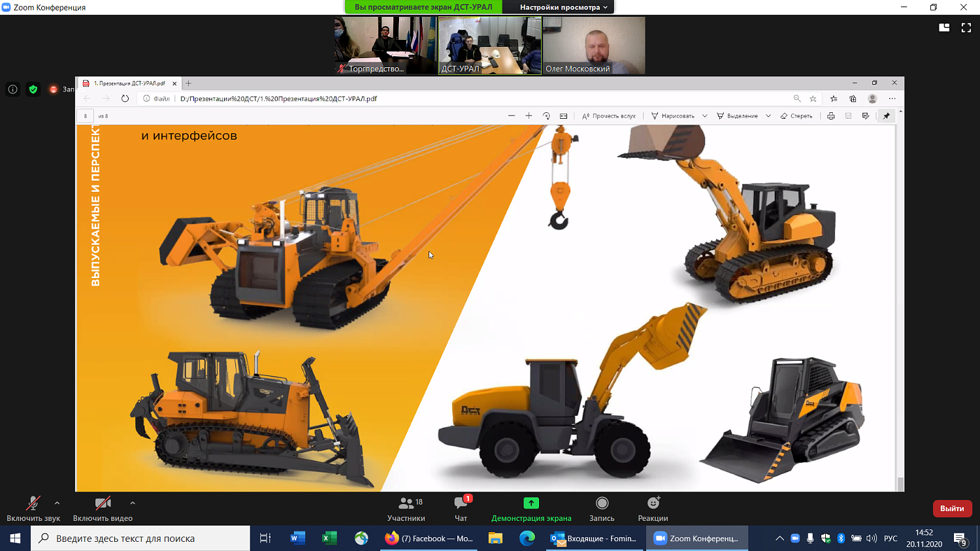Start recording with Запись button
980x551 pixels.
(x=602, y=509)
